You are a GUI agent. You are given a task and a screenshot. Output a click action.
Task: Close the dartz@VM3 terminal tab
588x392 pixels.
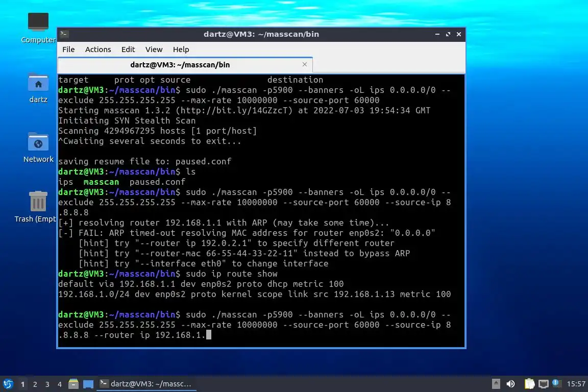tap(305, 64)
